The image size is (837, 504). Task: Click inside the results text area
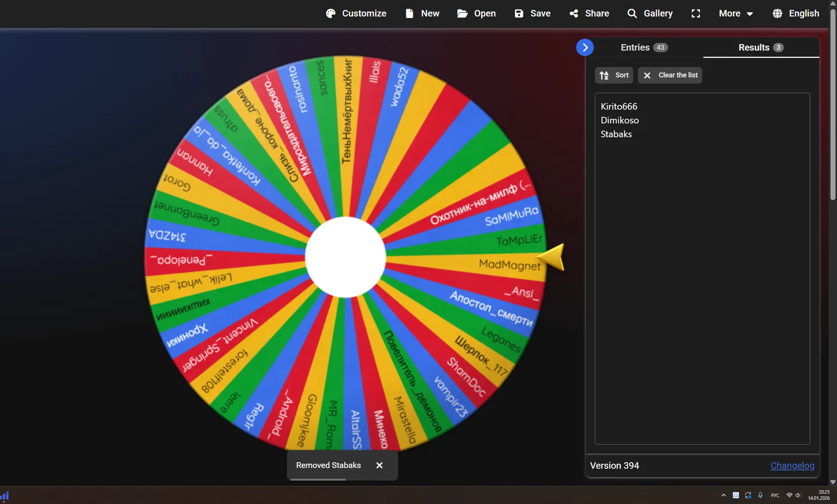pos(702,269)
